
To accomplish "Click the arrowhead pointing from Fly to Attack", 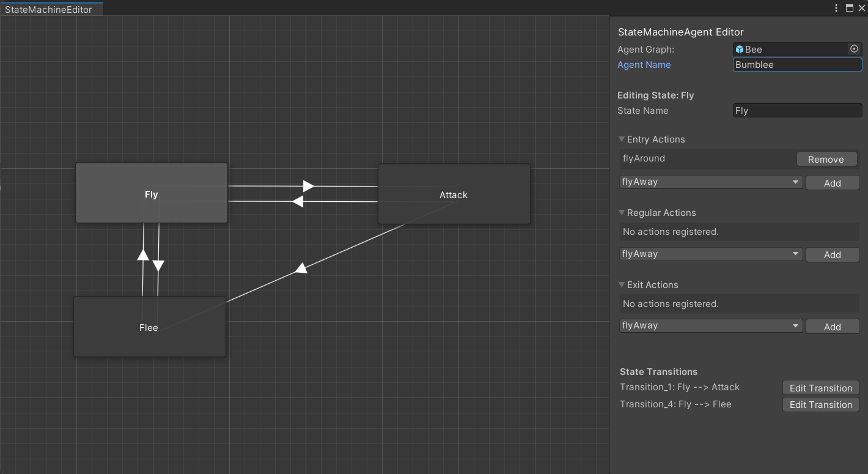I will tap(309, 186).
